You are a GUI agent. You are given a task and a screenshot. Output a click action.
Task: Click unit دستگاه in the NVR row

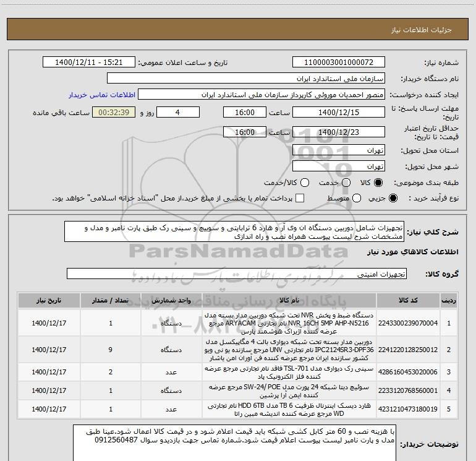(171, 323)
